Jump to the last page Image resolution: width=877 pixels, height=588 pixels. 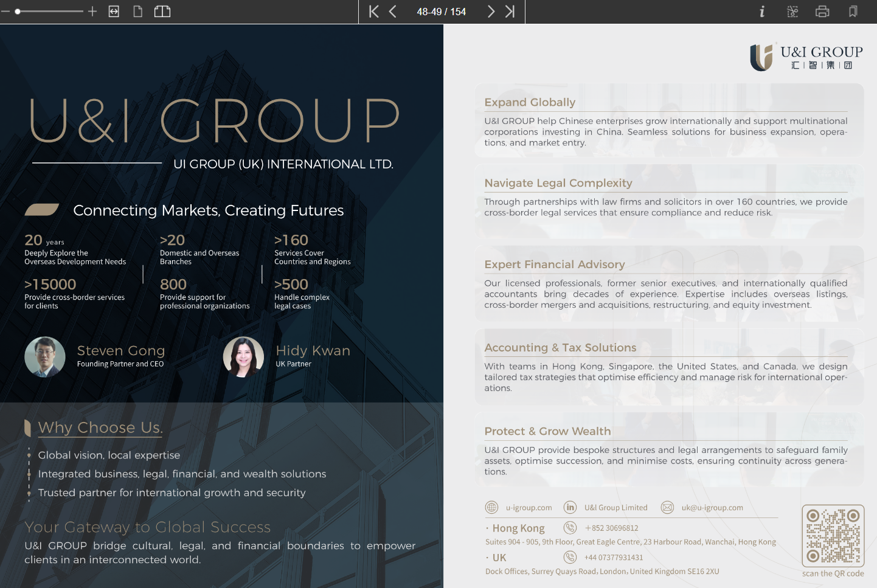coord(510,12)
